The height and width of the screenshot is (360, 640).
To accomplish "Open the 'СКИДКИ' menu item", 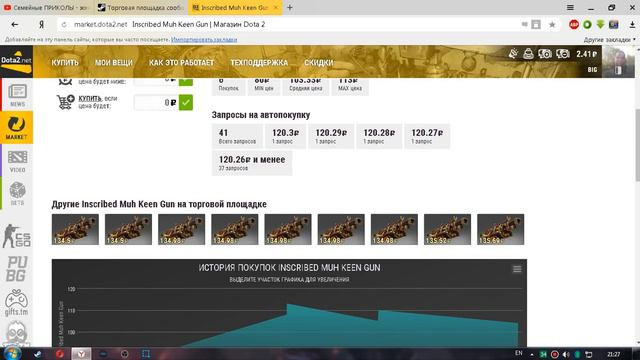I will (x=319, y=62).
